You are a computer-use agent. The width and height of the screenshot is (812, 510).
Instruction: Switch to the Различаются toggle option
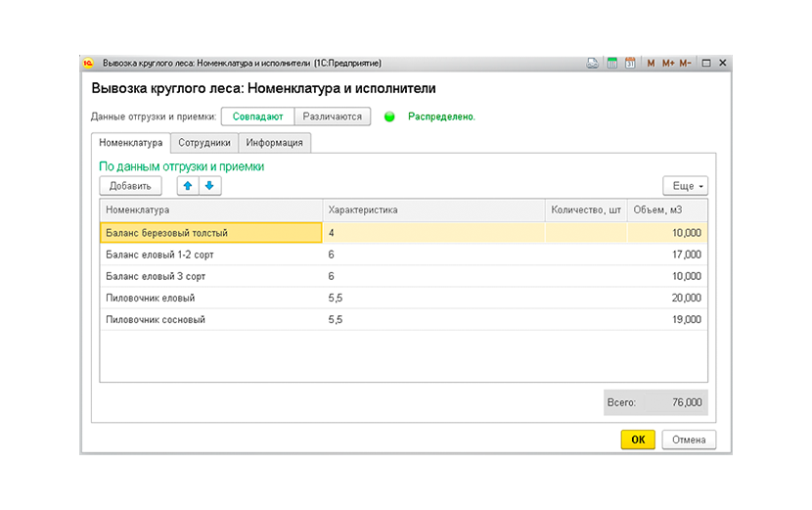(333, 116)
